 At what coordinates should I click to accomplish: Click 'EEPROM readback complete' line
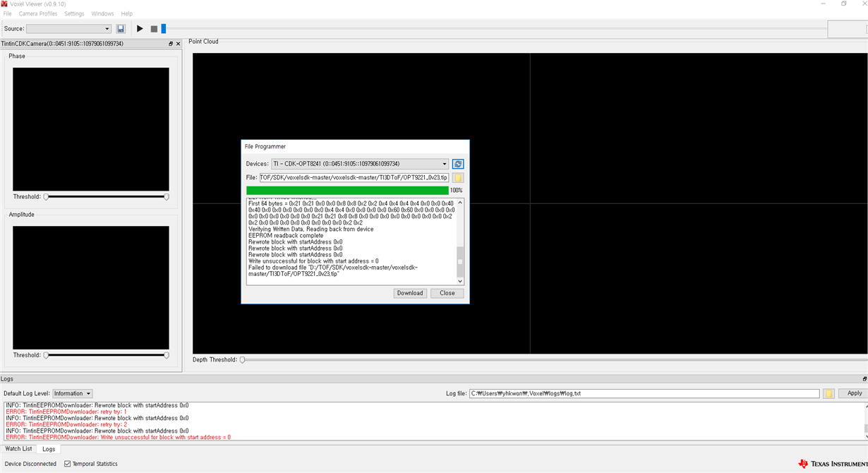[x=286, y=235]
